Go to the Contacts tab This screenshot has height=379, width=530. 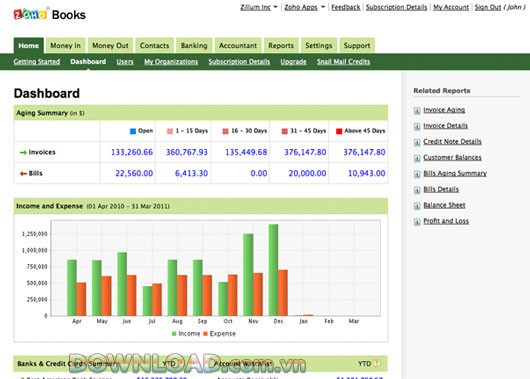coord(154,46)
